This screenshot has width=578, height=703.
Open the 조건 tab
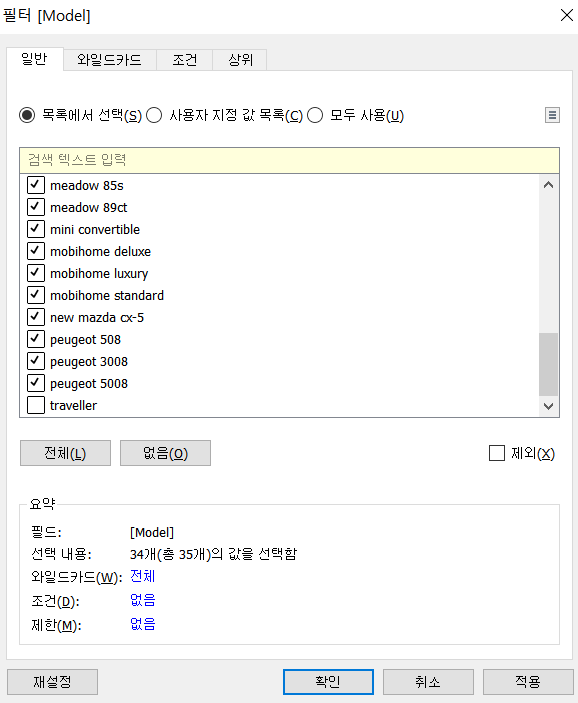click(184, 60)
